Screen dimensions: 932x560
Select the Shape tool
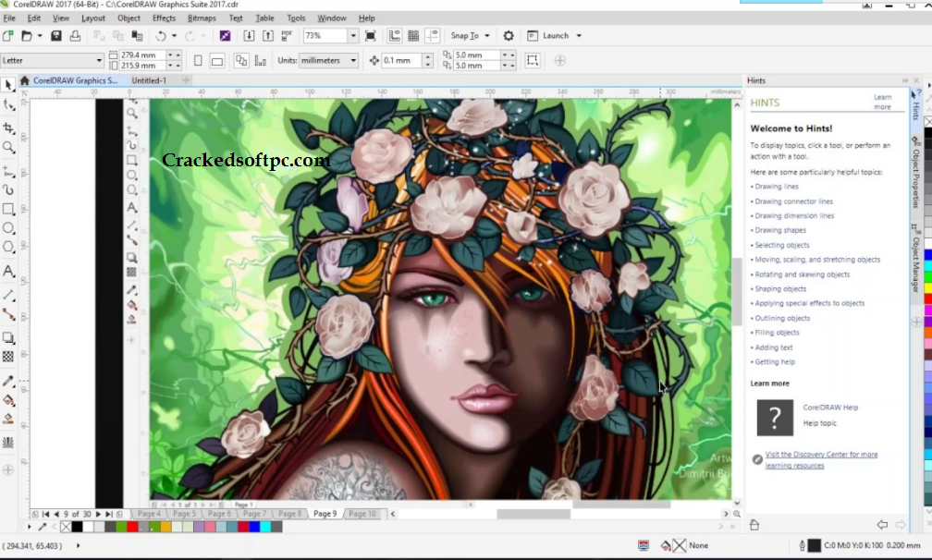click(x=8, y=106)
